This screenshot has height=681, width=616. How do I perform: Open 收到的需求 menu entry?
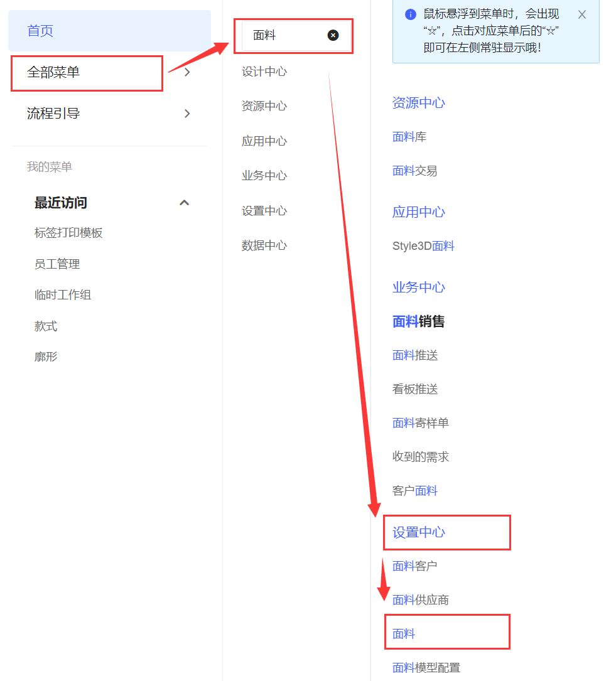coord(421,457)
